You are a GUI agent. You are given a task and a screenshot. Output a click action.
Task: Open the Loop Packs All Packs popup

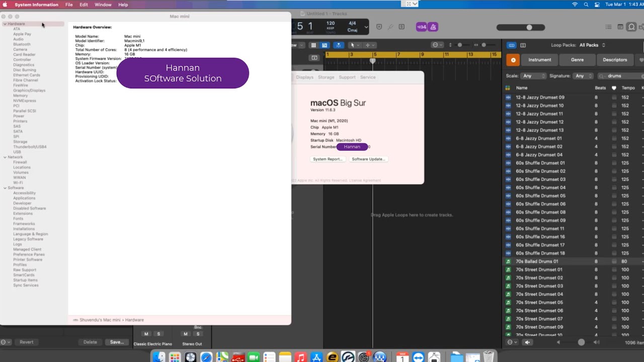[593, 45]
